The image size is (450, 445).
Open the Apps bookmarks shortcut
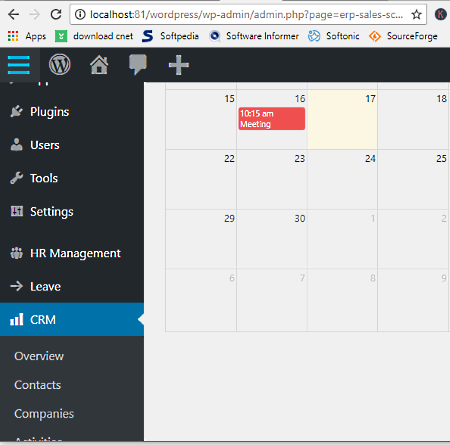(27, 36)
